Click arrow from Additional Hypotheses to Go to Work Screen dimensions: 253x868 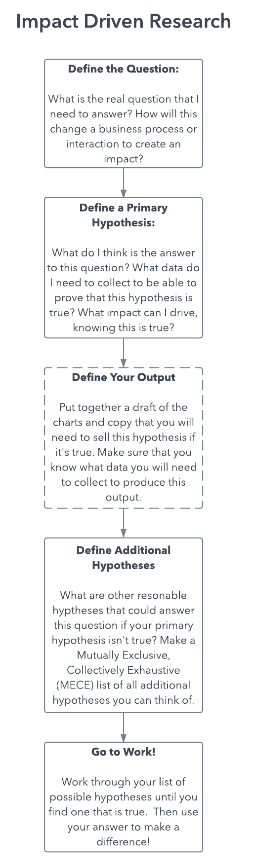pyautogui.click(x=124, y=727)
